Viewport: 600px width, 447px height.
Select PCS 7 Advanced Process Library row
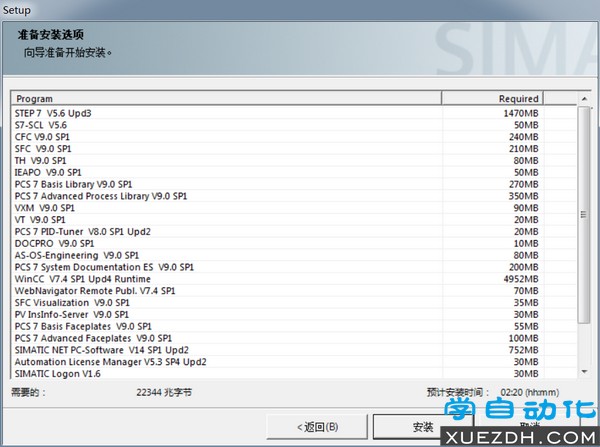coord(293,196)
